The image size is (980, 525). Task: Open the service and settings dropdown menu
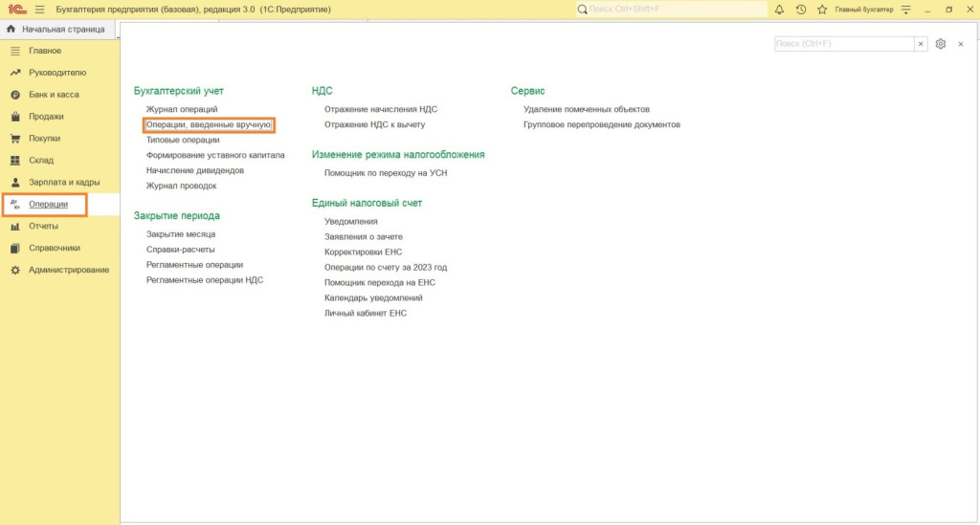coord(905,10)
